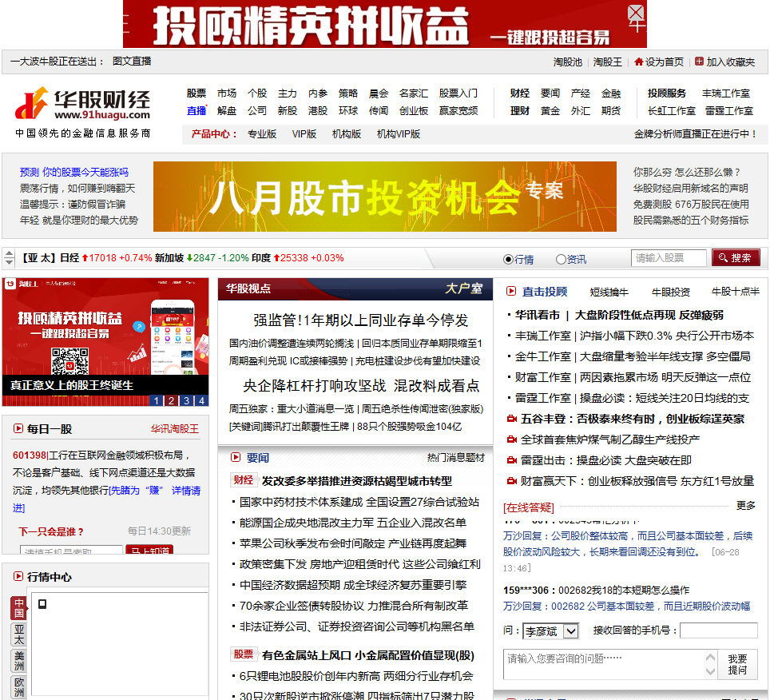
Task: Open the 机构VIP版 product link
Action: pos(399,134)
